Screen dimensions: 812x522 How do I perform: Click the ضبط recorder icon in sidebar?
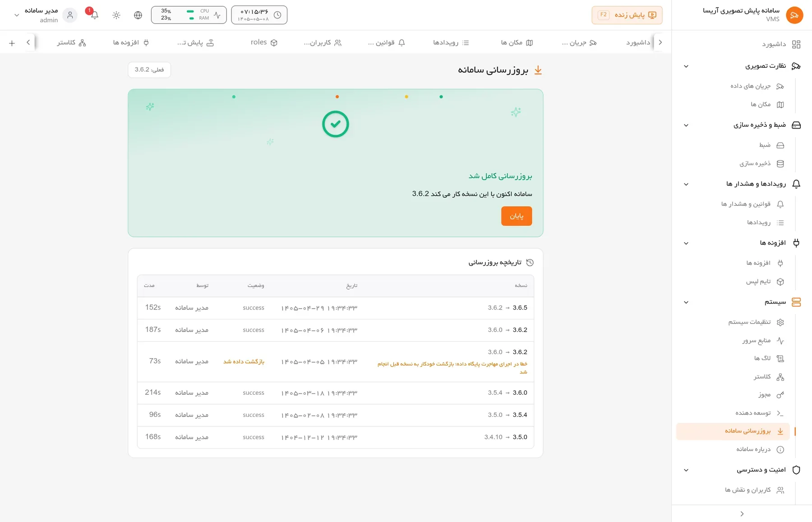coord(780,145)
